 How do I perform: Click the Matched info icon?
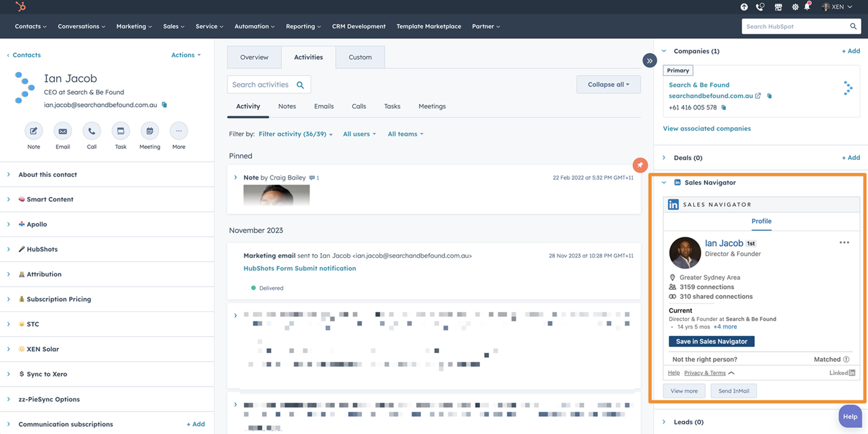click(846, 359)
